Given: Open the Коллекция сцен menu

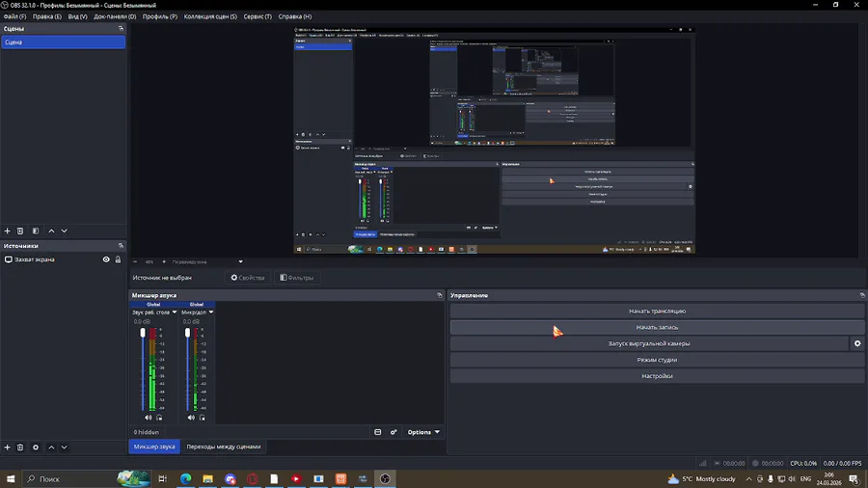Looking at the screenshot, I should tap(210, 16).
